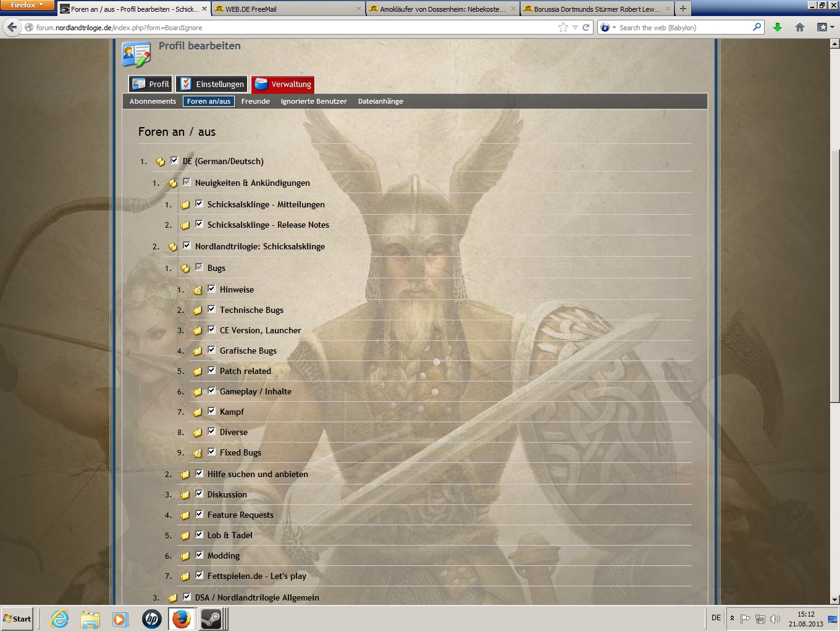This screenshot has height=632, width=840.
Task: Click folder icon beside Nordlandtrilogie: Schicksalsklinge
Action: [x=173, y=247]
